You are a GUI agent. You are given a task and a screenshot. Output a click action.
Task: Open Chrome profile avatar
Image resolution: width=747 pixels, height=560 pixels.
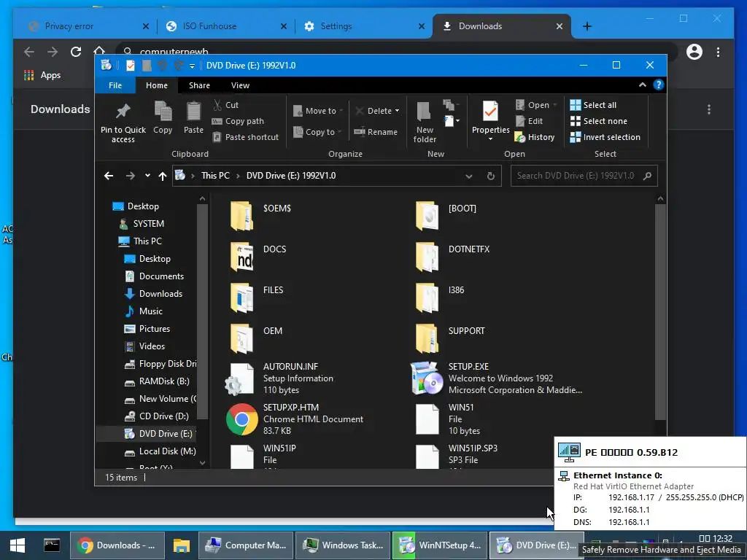coord(694,52)
